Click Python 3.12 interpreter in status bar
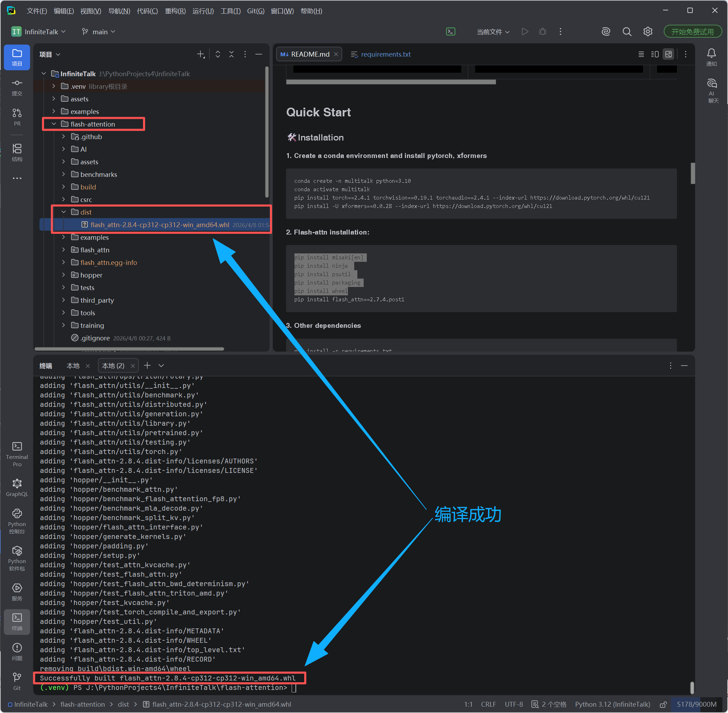 [x=612, y=704]
